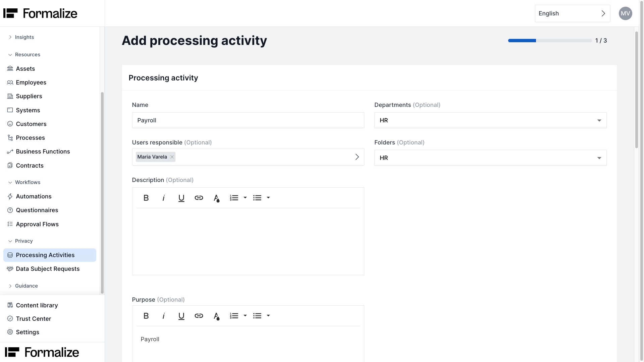The width and height of the screenshot is (644, 362).
Task: Apply underline formatting in the Purpose editor
Action: [x=181, y=315]
